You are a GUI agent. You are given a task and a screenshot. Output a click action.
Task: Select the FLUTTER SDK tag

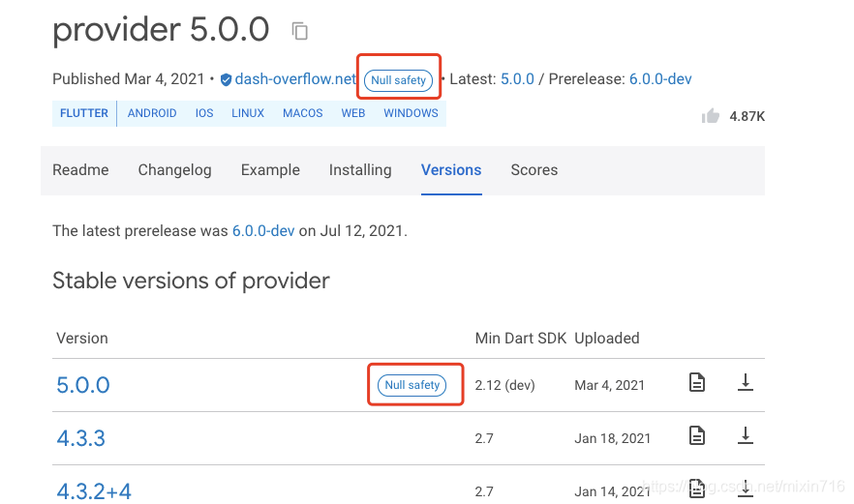click(x=84, y=113)
